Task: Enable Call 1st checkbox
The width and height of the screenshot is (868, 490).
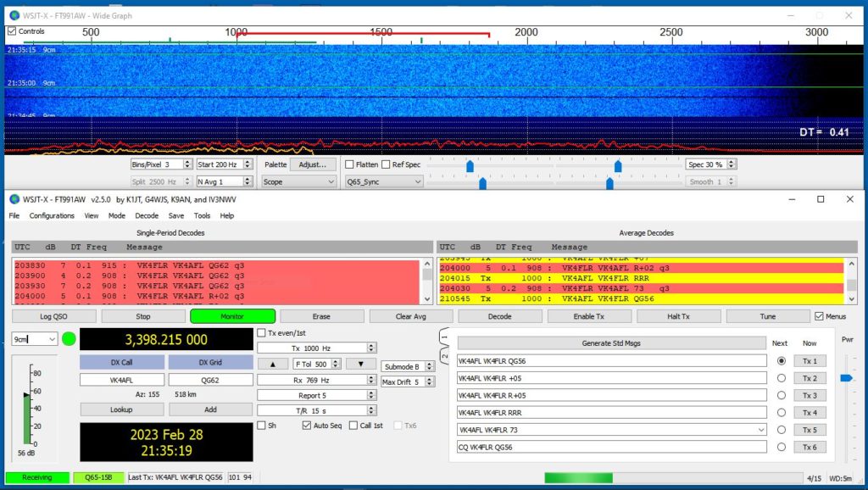Action: pos(353,426)
